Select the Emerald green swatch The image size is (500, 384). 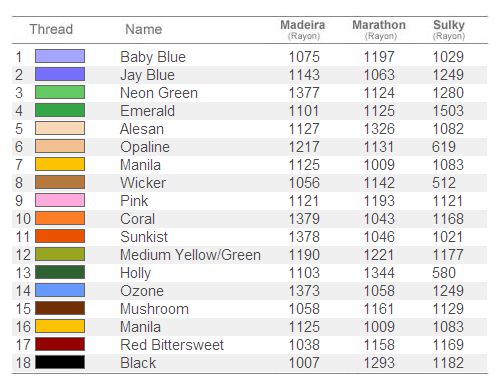pos(60,110)
